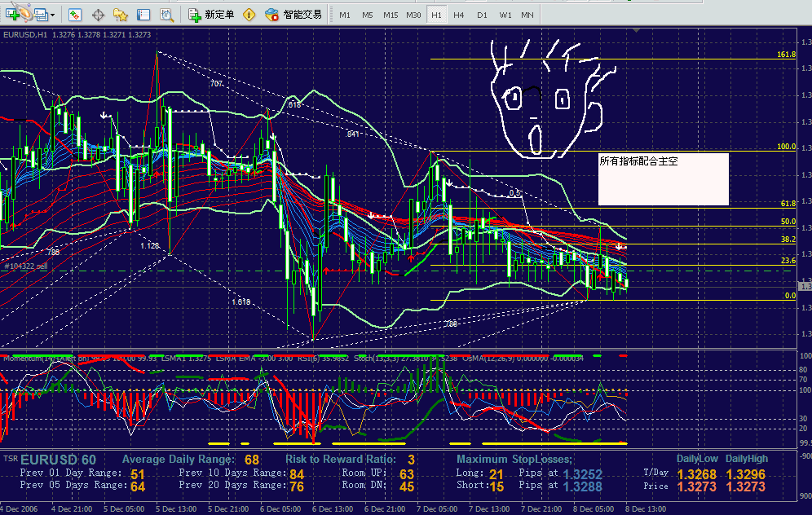Select the M30 timeframe
The height and width of the screenshot is (515, 812).
[x=413, y=15]
